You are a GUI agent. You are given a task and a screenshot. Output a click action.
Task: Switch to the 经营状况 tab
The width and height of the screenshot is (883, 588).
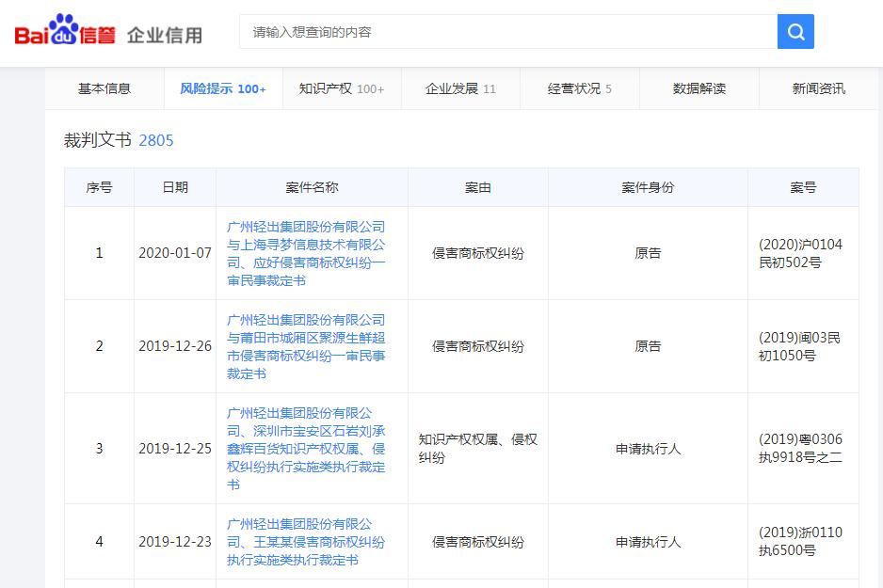[579, 88]
